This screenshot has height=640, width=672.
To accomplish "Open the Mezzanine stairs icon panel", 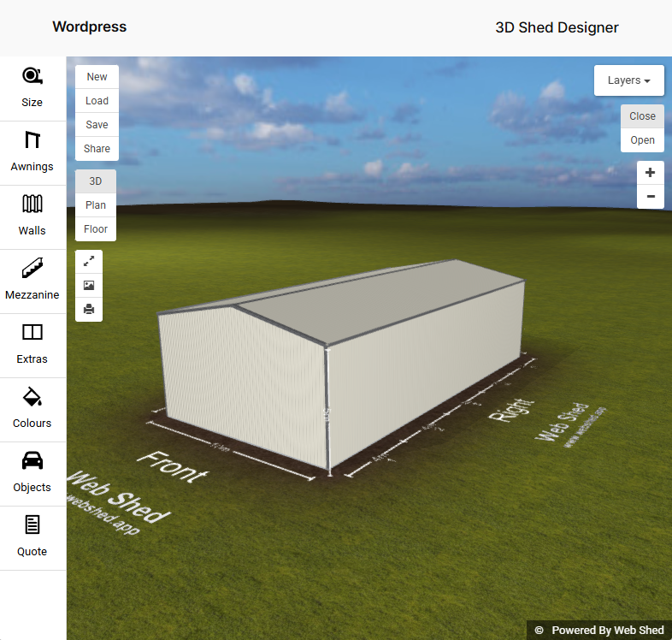I will click(32, 281).
